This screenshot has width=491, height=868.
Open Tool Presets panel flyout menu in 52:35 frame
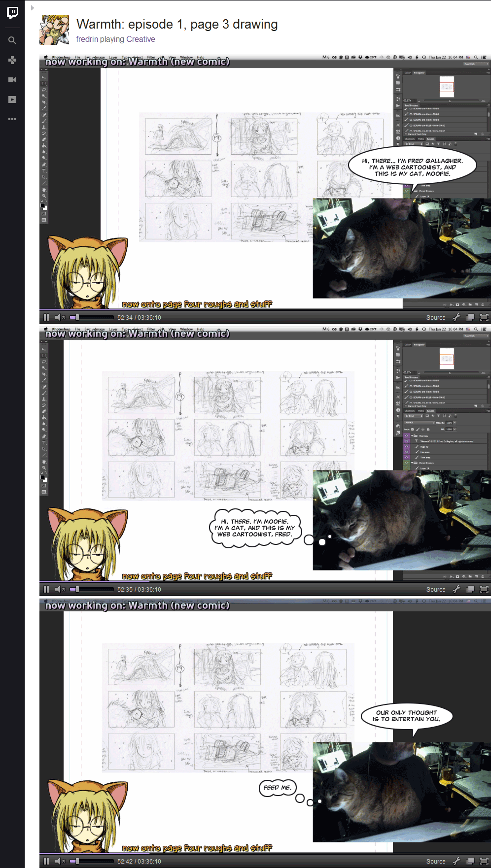pos(489,377)
